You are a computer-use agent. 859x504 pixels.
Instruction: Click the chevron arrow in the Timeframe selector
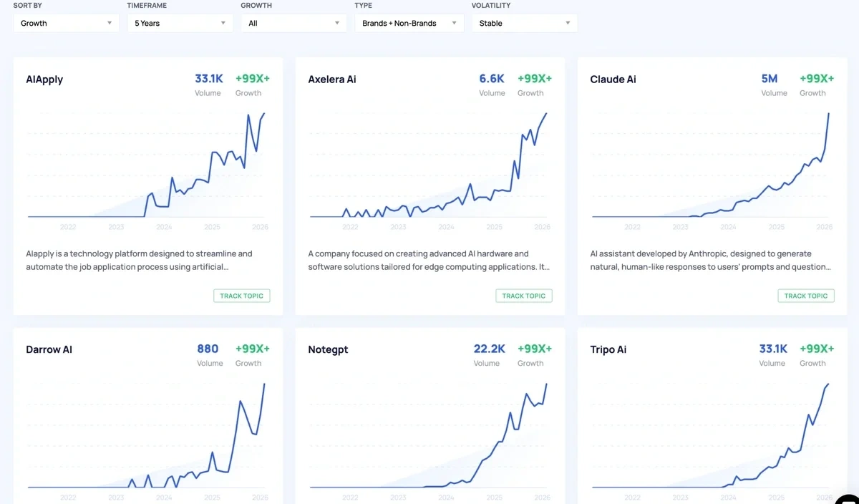(x=224, y=23)
